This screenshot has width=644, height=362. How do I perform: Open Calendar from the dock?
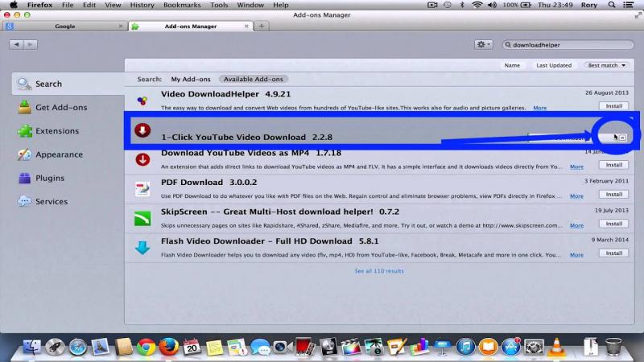pos(192,348)
